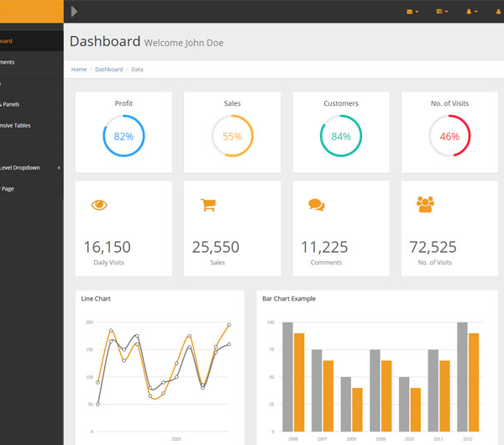Image resolution: width=504 pixels, height=445 pixels.
Task: Click the Data breadcrumb text
Action: [137, 70]
